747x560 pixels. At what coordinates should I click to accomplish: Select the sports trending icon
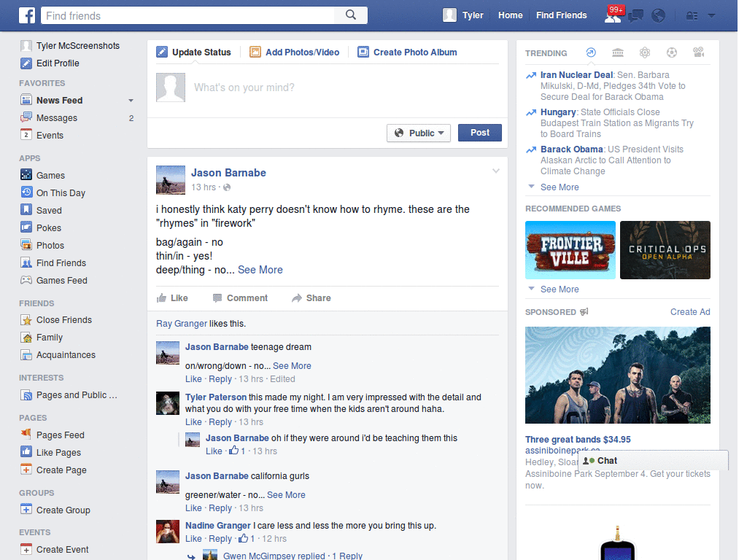point(672,52)
